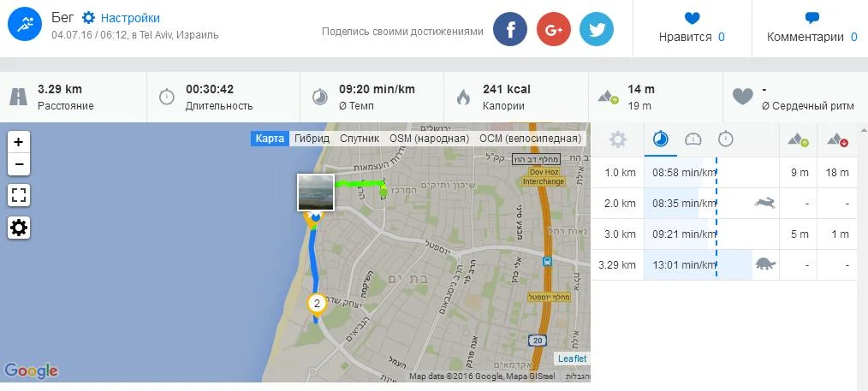Select the speed gauge tab in the splits table
Image resolution: width=868 pixels, height=391 pixels.
tap(693, 139)
